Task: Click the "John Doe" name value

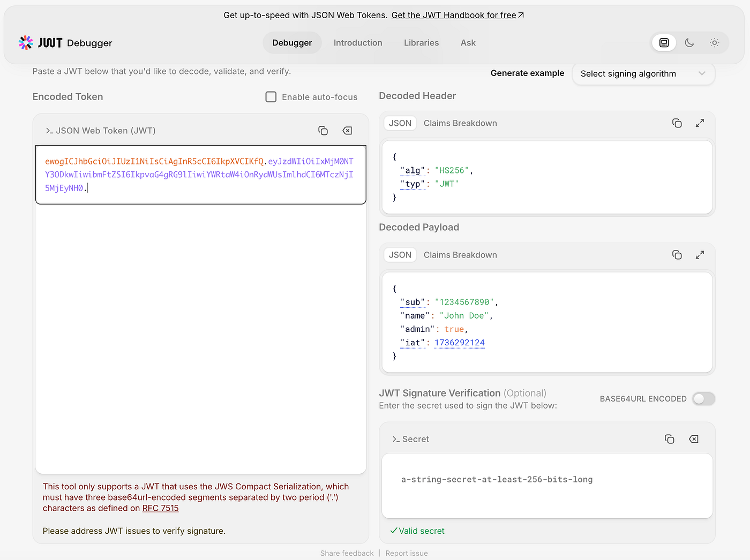Action: [464, 315]
